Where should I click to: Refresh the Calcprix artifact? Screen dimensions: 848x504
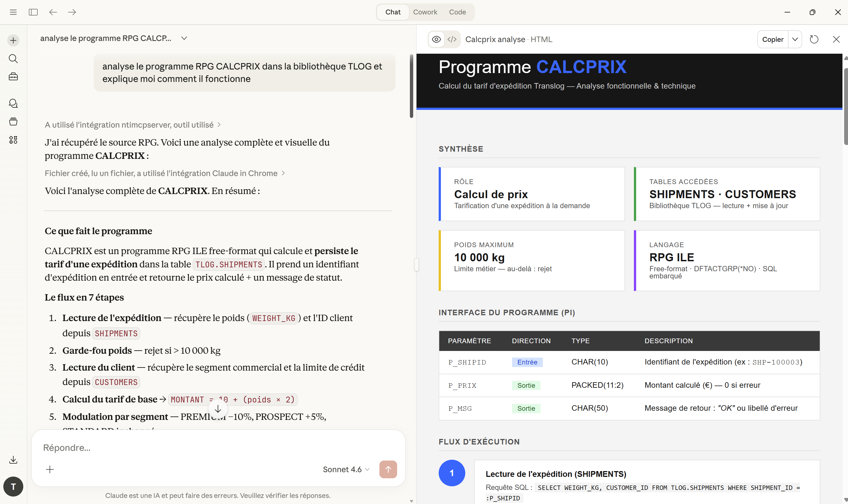(x=814, y=39)
